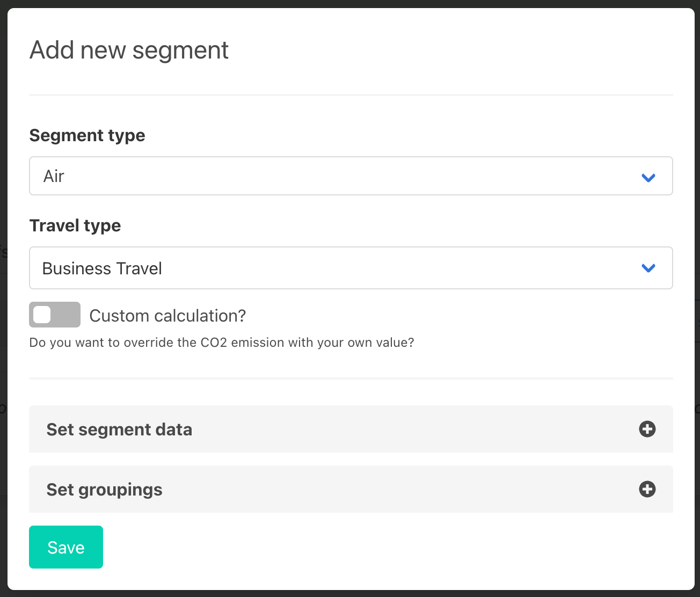The width and height of the screenshot is (700, 597).
Task: Enable the Custom calculation switch
Action: click(55, 315)
